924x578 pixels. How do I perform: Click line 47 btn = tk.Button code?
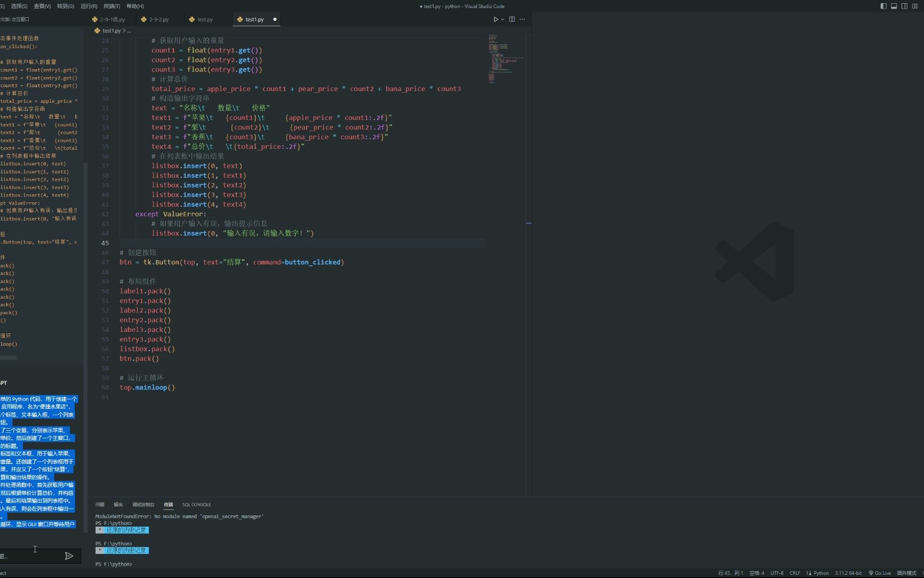(232, 262)
